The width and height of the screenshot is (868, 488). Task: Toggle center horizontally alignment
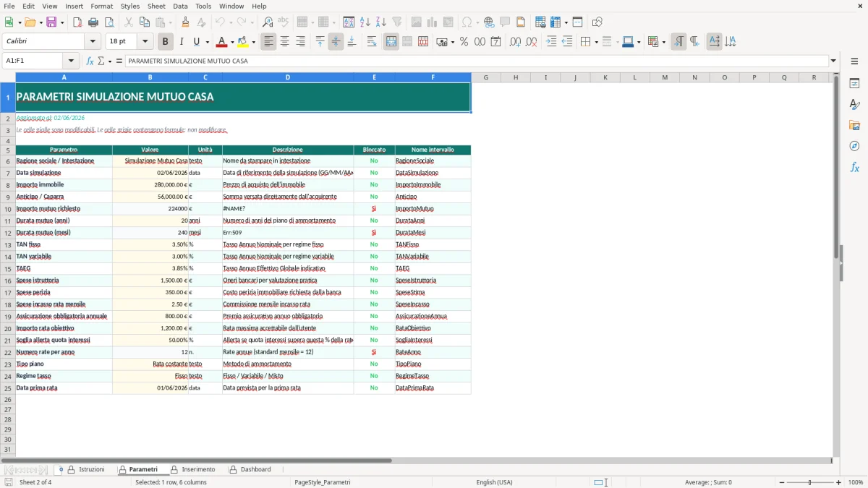pos(284,42)
